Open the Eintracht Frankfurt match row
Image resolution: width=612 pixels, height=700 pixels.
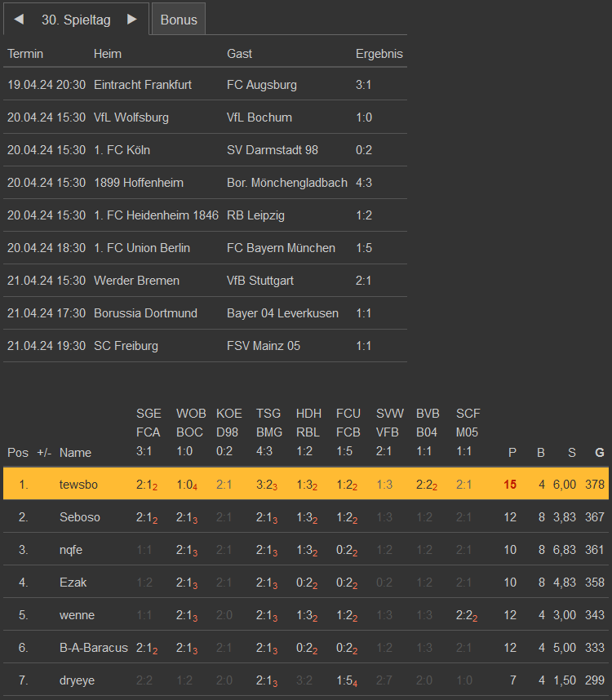(x=143, y=85)
